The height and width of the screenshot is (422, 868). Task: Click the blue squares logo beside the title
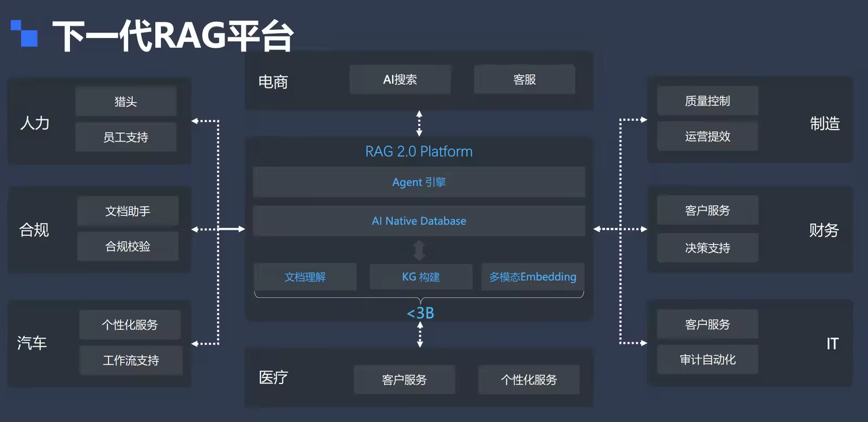point(24,33)
